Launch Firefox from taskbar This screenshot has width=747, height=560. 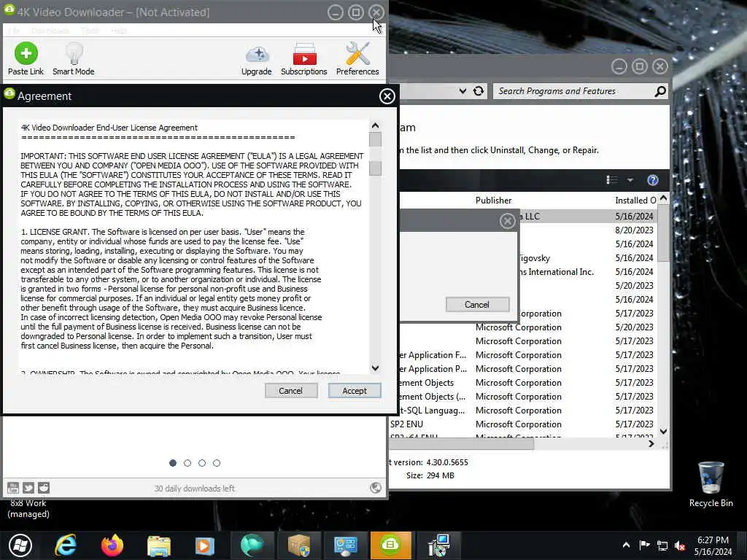112,545
